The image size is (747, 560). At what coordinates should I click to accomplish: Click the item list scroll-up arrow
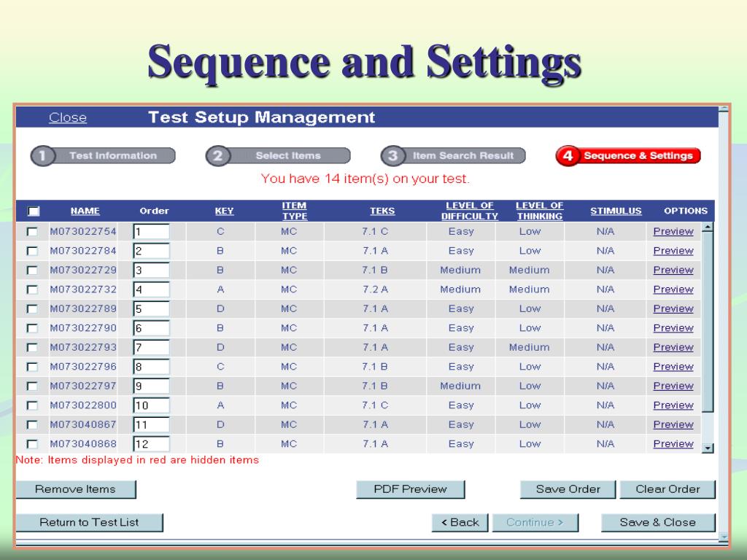[x=708, y=227]
